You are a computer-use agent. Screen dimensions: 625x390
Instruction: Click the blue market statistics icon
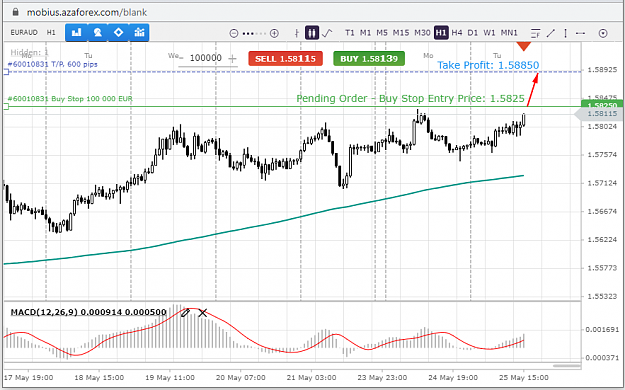139,32
